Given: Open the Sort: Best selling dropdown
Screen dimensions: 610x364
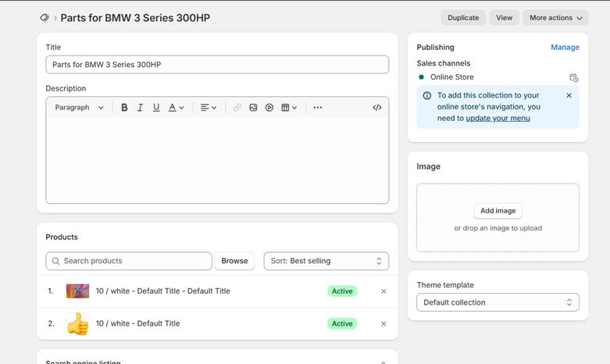Looking at the screenshot, I should coord(326,261).
